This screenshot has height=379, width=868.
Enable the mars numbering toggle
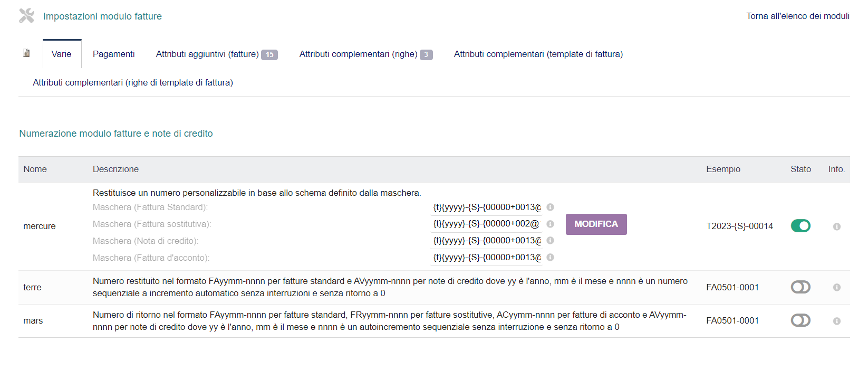pos(800,320)
